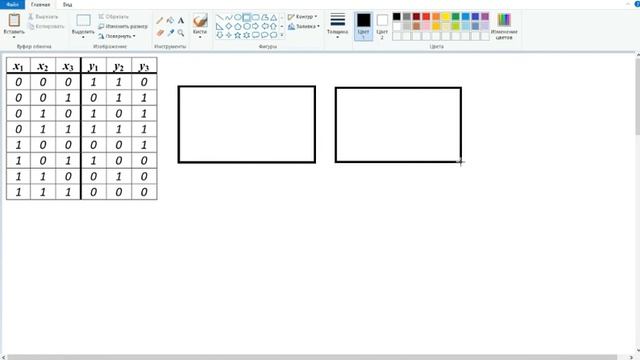The height and width of the screenshot is (360, 640).
Task: Activate Color 2 (Цвет 2) slot
Action: 382,27
